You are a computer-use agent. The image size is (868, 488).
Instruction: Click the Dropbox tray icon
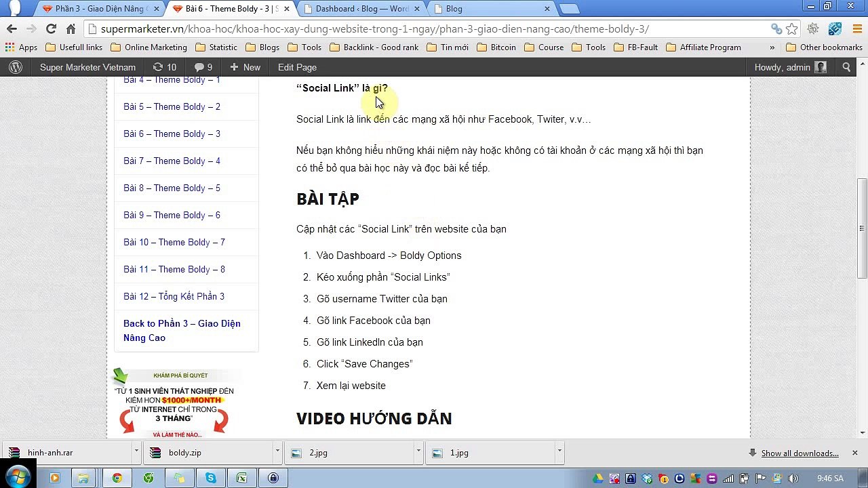647,479
